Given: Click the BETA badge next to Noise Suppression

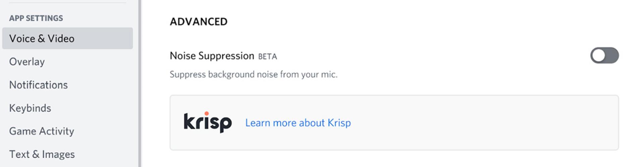Looking at the screenshot, I should pos(267,57).
